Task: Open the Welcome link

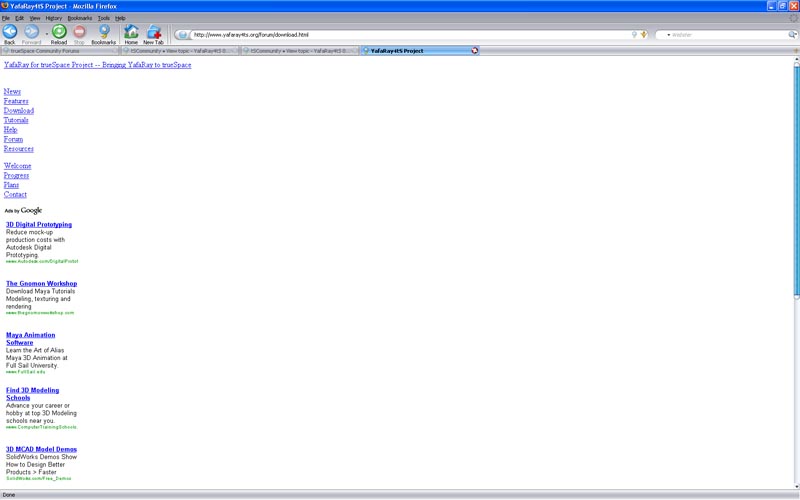Action: (x=17, y=166)
